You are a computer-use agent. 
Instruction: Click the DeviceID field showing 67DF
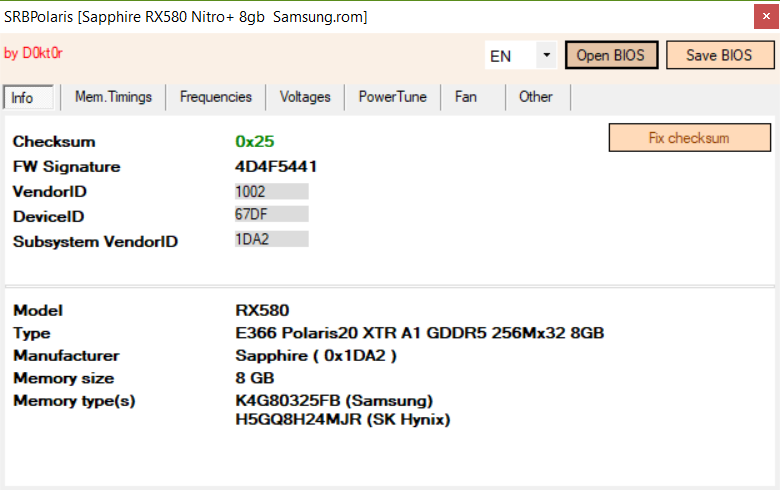pos(272,214)
